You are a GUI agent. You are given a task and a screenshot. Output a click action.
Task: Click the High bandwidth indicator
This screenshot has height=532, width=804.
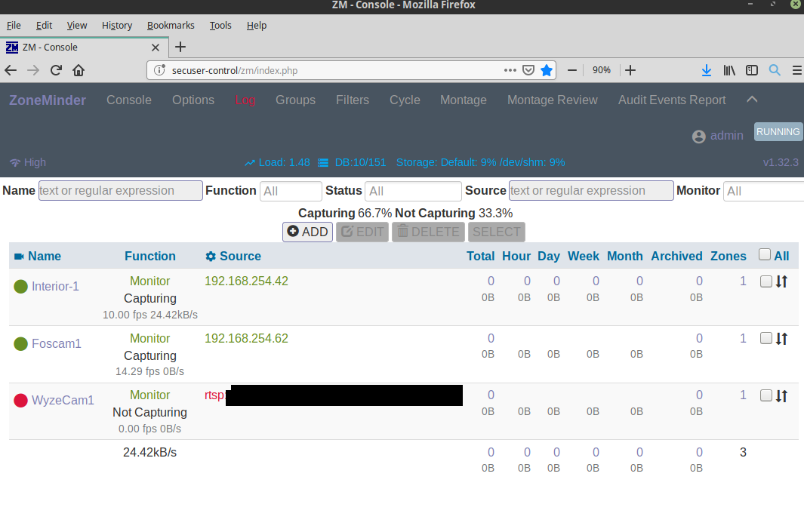click(28, 162)
